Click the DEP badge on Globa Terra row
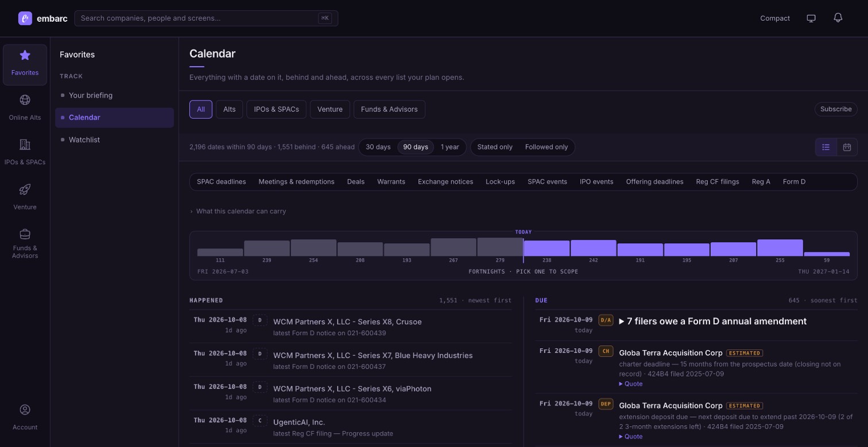868x447 pixels. (606, 404)
